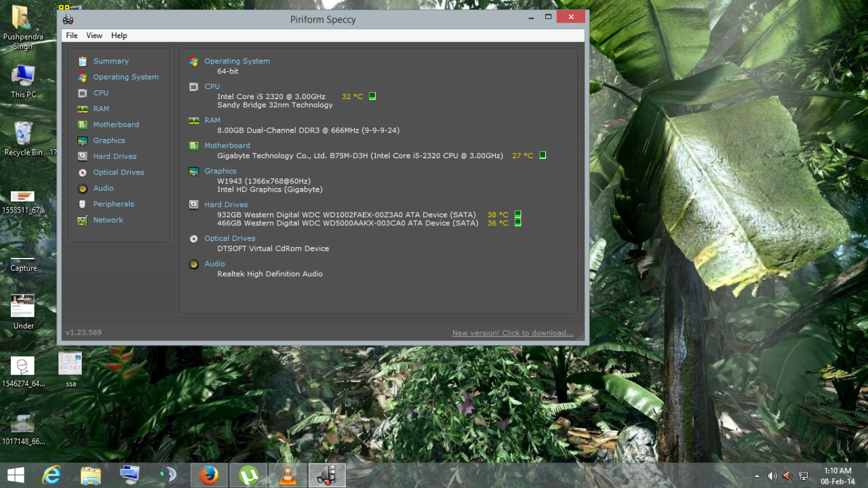Click the RAM icon in sidebar

point(82,109)
